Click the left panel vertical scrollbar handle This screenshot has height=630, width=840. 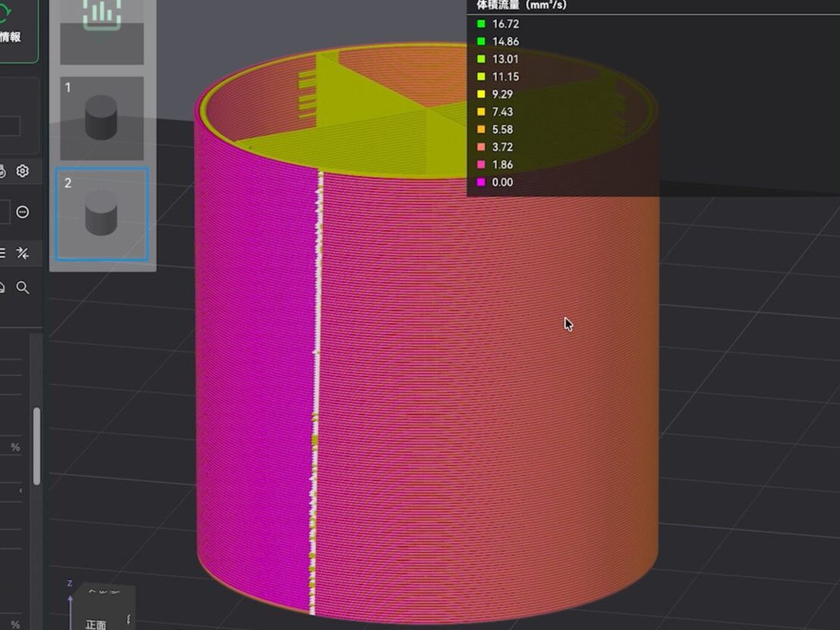click(36, 446)
